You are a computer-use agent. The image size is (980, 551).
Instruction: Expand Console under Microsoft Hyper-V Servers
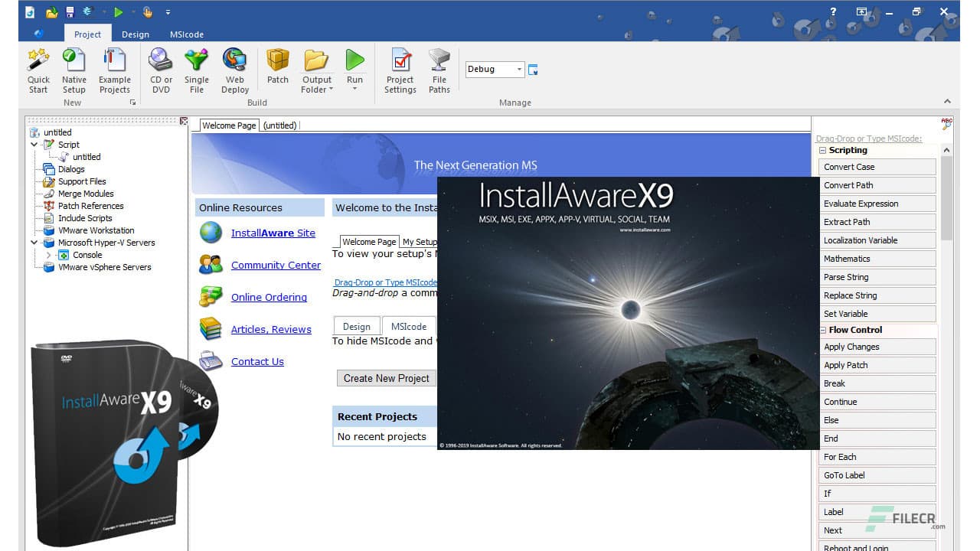pos(47,255)
